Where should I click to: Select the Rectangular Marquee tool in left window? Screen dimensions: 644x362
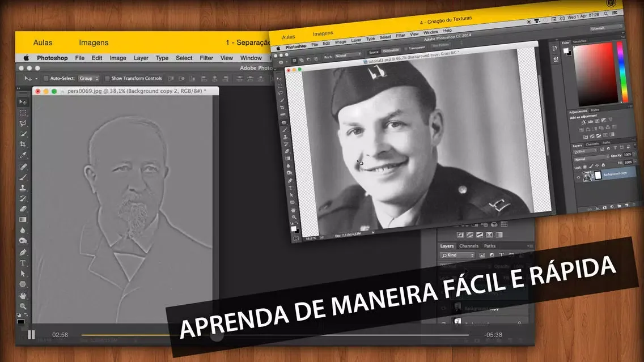point(23,113)
